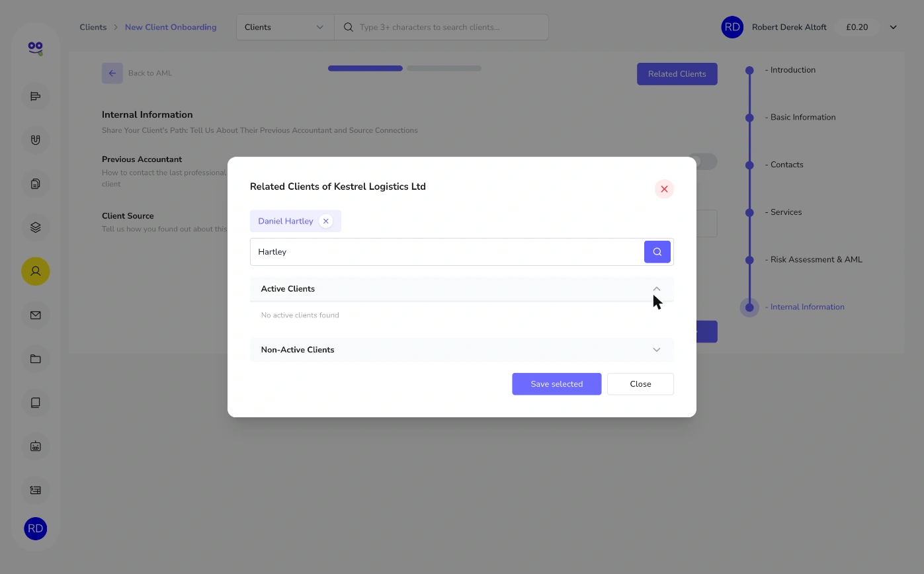Open the folder sidebar icon
The width and height of the screenshot is (924, 574).
click(x=36, y=359)
